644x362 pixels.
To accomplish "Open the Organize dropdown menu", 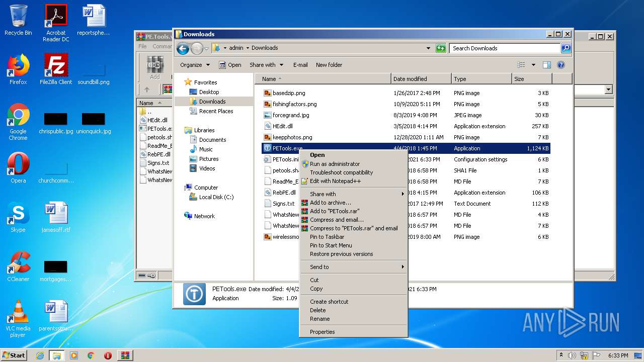I will (x=195, y=65).
